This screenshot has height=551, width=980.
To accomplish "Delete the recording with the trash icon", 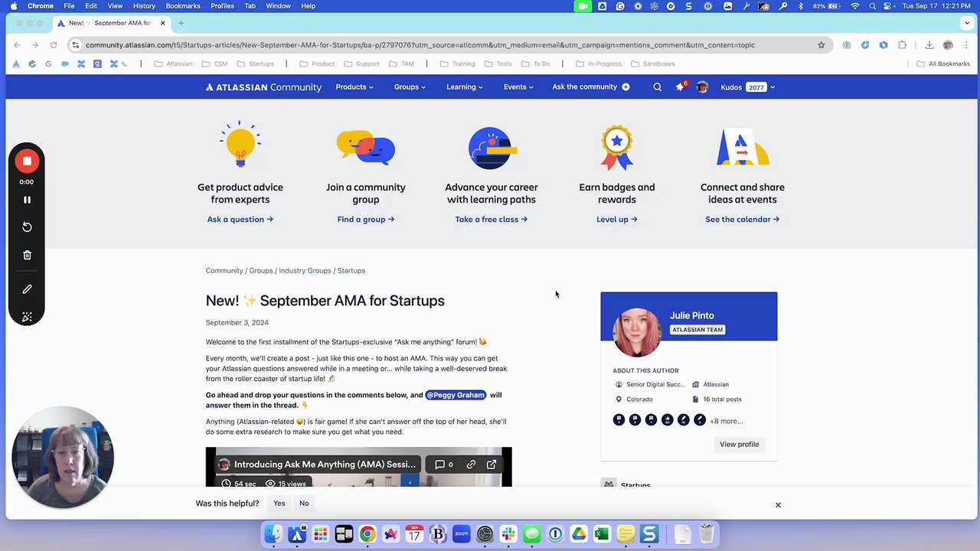I will 27,255.
